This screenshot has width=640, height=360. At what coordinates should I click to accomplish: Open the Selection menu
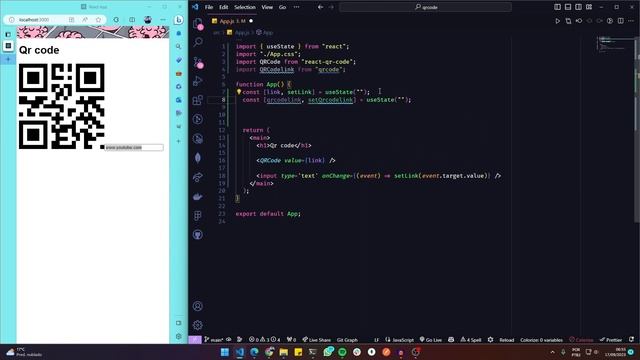point(245,7)
